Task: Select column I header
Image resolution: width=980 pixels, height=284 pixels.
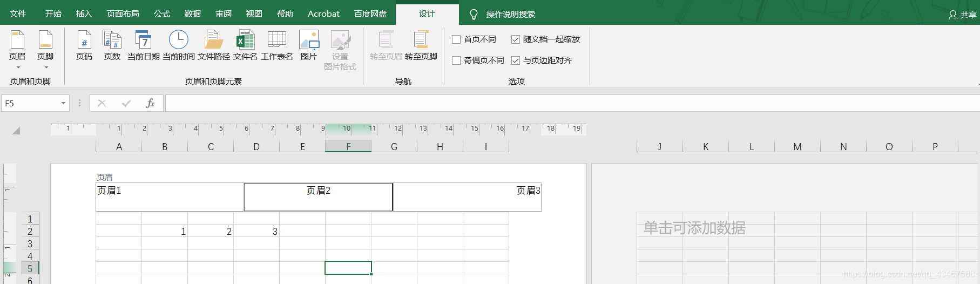Action: pyautogui.click(x=486, y=146)
